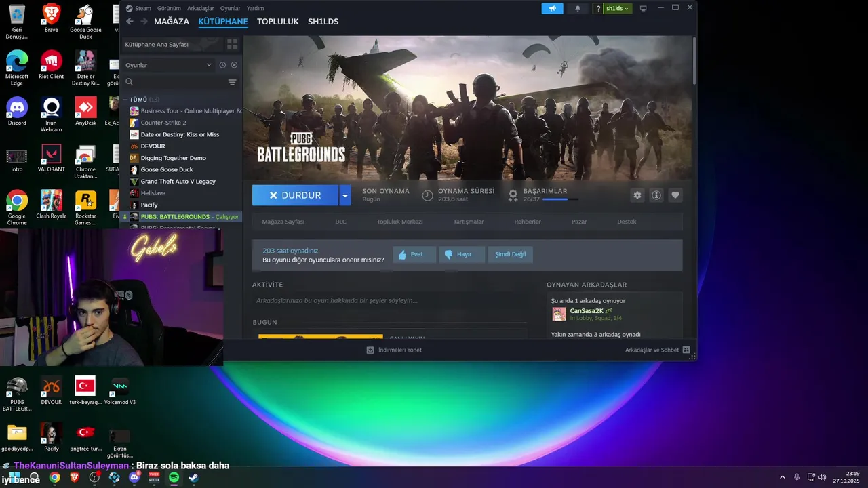Click the library advanced filter icon
Viewport: 868px width, 488px height.
coord(233,82)
